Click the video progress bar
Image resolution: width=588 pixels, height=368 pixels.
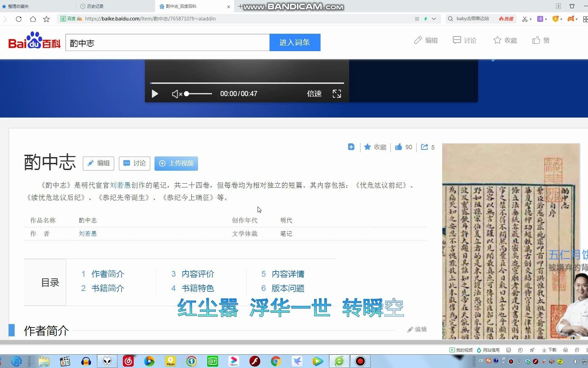click(247, 83)
